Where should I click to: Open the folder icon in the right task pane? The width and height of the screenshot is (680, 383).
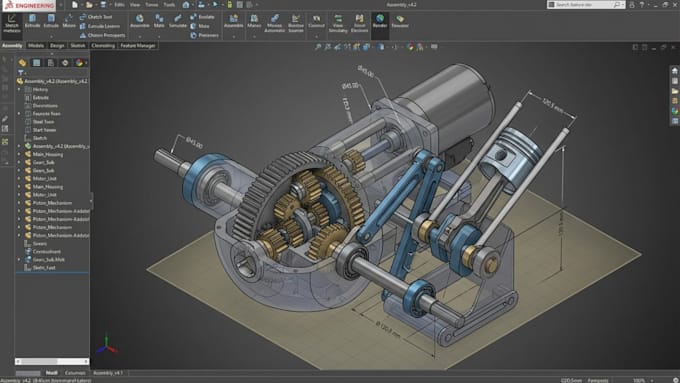[675, 91]
